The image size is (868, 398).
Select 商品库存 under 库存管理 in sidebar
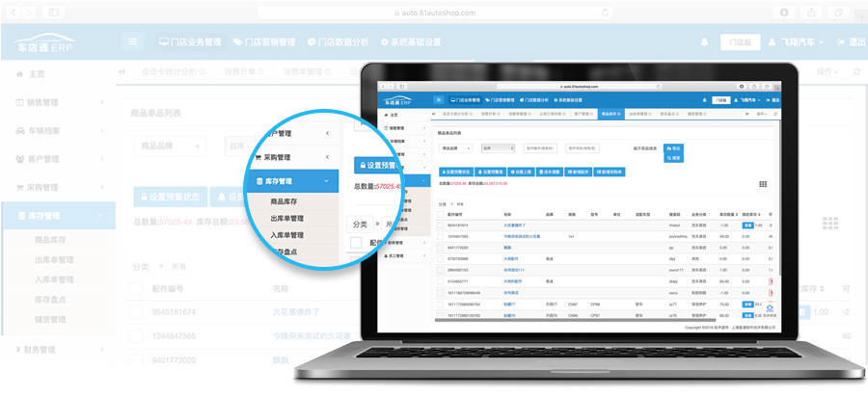[x=57, y=238]
